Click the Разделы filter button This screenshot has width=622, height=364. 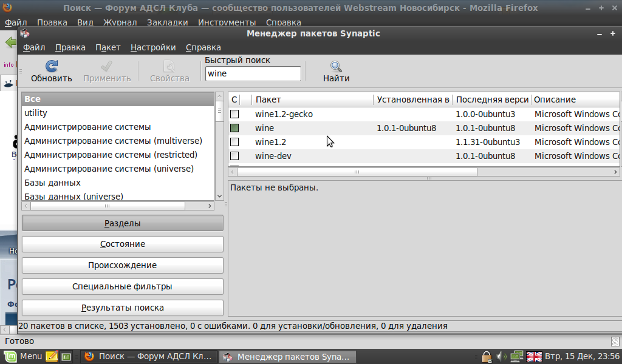[x=123, y=223]
